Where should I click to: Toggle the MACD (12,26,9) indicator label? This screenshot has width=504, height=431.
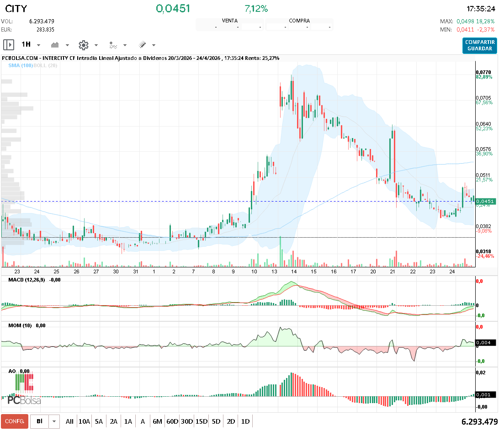pos(27,279)
